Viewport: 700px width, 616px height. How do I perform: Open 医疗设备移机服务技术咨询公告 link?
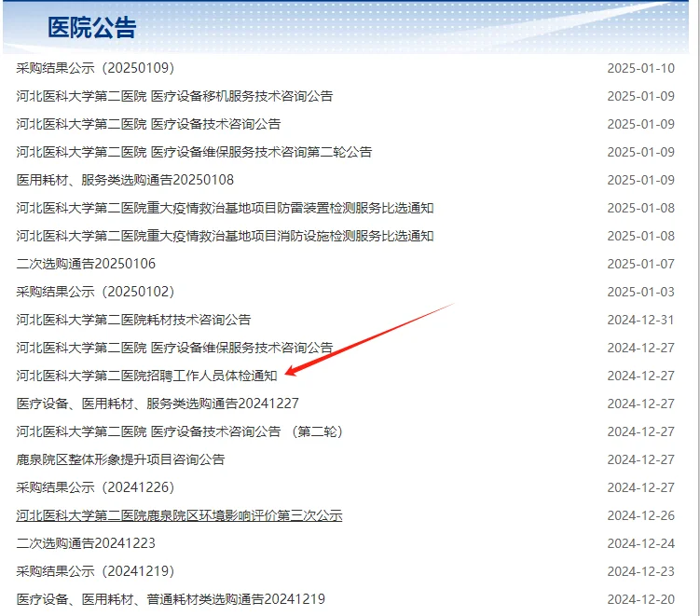[x=174, y=96]
